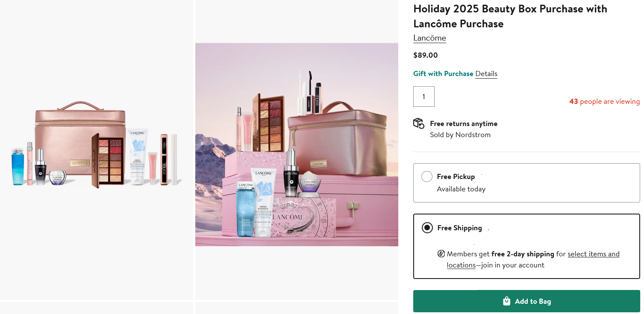Select the Free Shipping radio button
This screenshot has height=314, width=644.
point(427,228)
